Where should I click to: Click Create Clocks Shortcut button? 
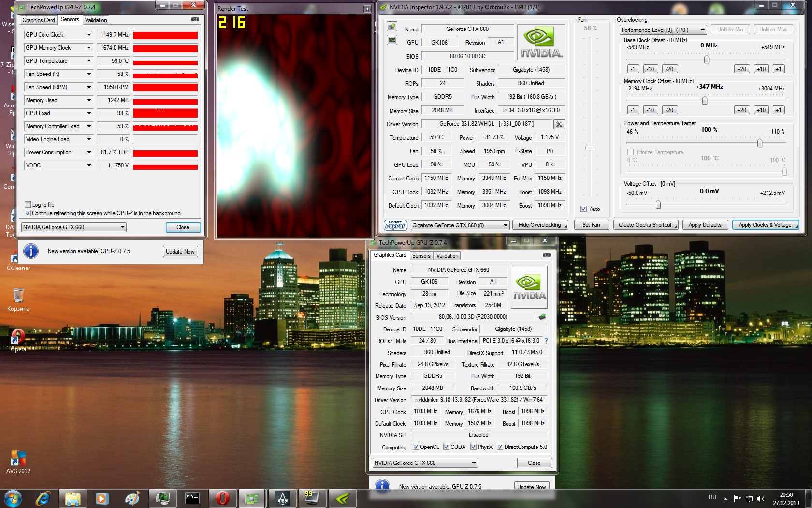(646, 225)
